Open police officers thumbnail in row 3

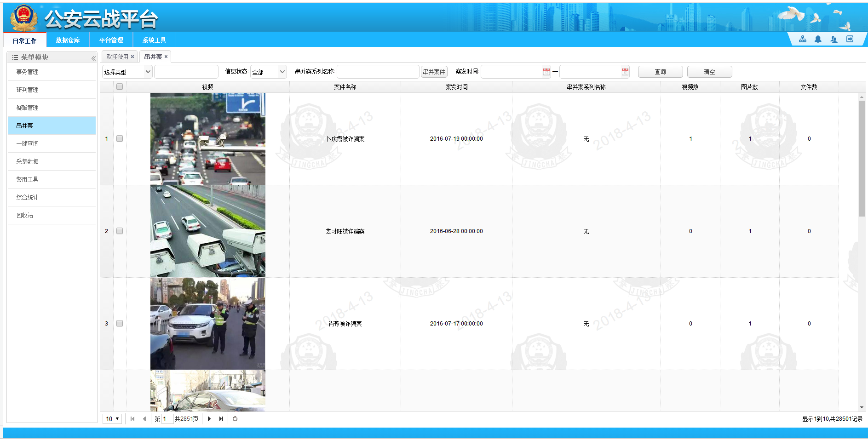point(208,324)
